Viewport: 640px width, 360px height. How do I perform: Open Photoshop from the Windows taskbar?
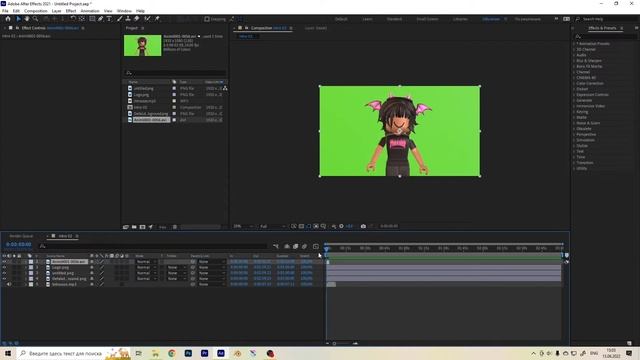pyautogui.click(x=188, y=353)
